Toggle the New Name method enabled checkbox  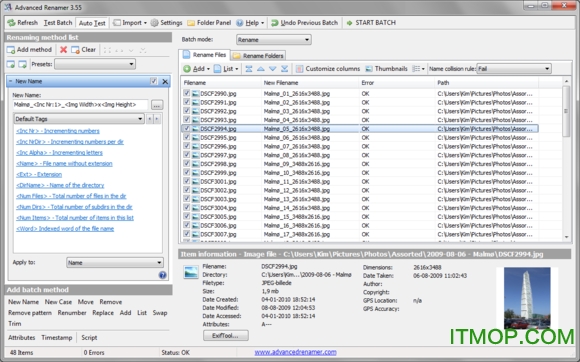pos(154,81)
